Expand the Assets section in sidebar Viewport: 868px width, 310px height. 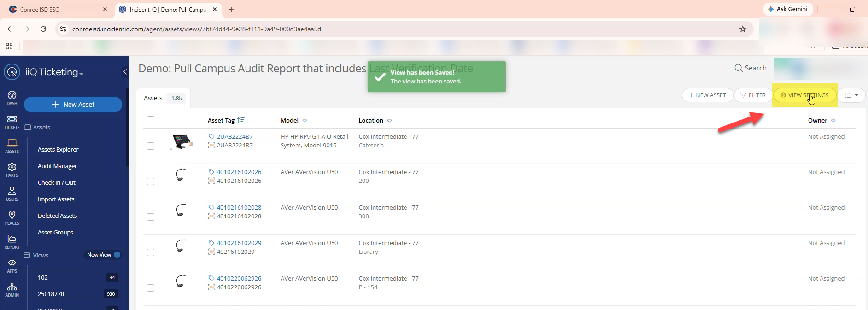click(x=37, y=128)
